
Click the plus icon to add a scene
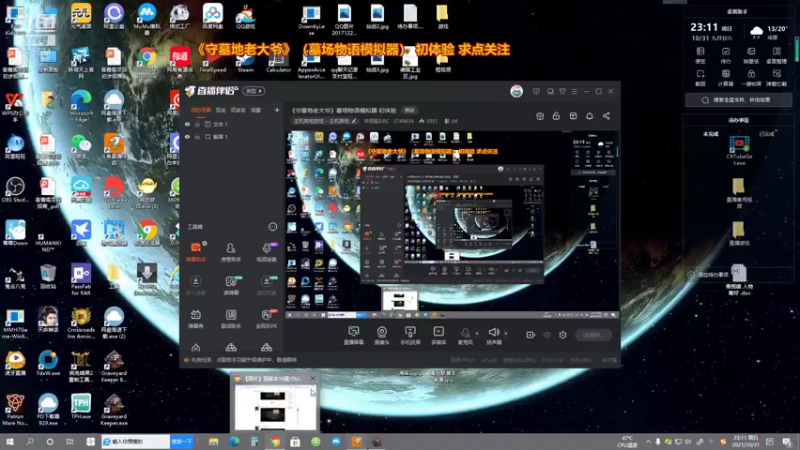click(277, 110)
